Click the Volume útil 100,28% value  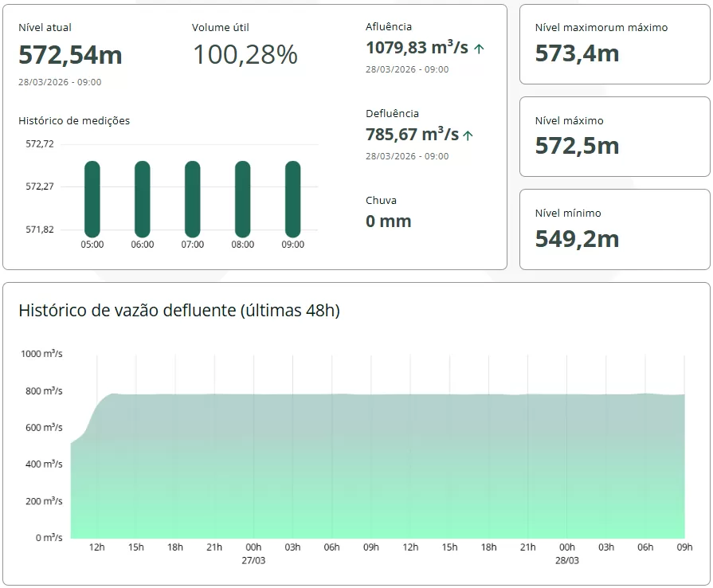click(245, 55)
